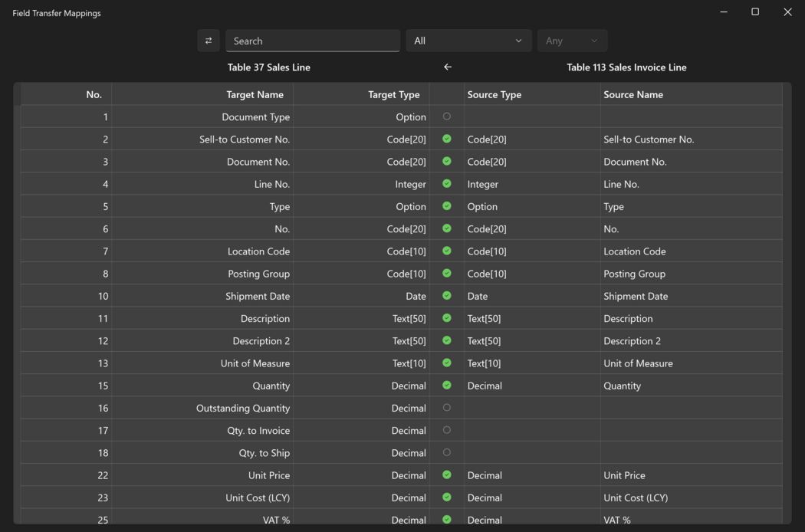The width and height of the screenshot is (805, 532).
Task: Select source name Location Code cell
Action: point(692,251)
